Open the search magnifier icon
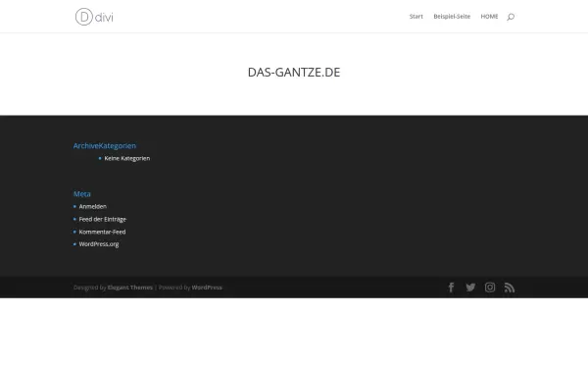The height and width of the screenshot is (368, 588). pos(511,17)
